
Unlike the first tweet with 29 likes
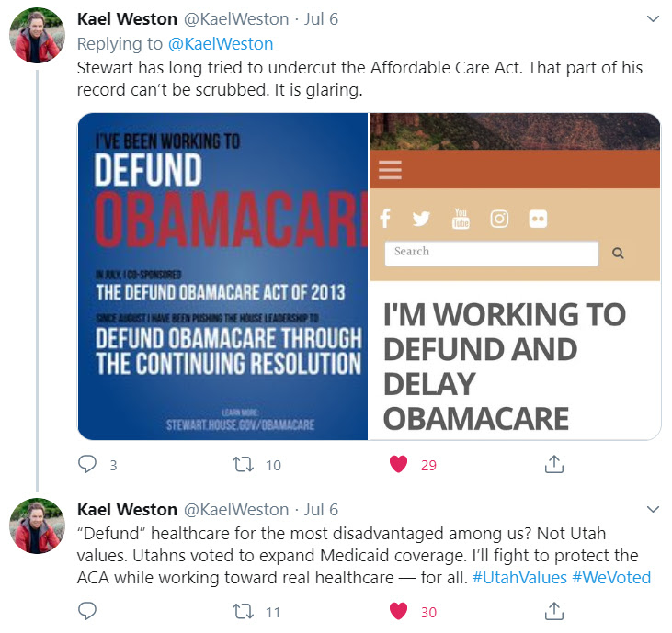(x=398, y=464)
